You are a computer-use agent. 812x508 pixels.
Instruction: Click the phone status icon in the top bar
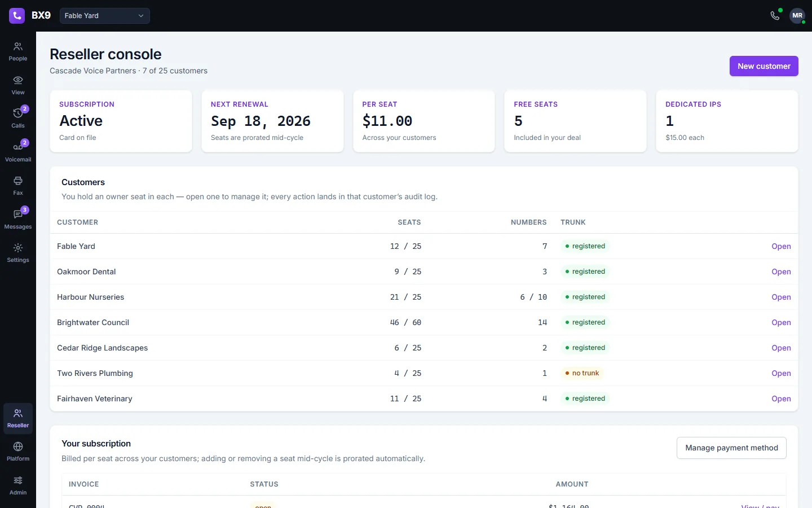pyautogui.click(x=775, y=16)
